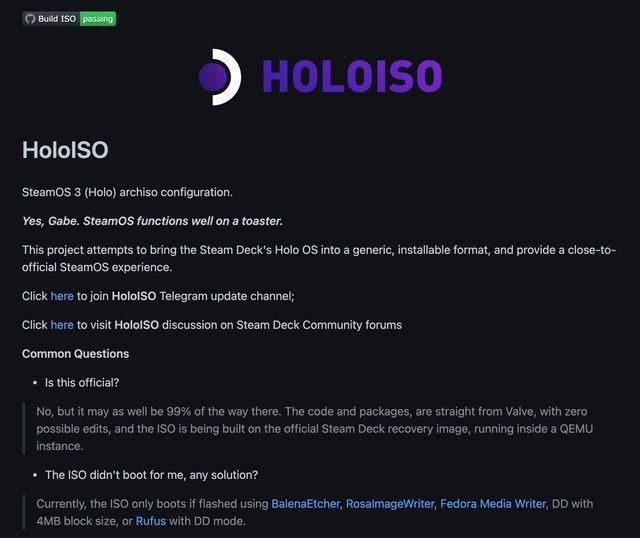Click the HoloISO main heading
The width and height of the screenshot is (640, 538).
(65, 150)
